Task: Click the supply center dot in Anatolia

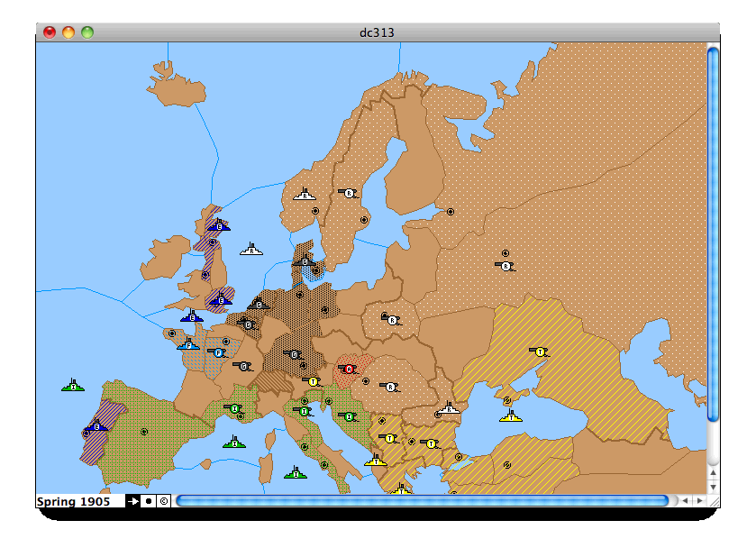Action: (x=507, y=465)
